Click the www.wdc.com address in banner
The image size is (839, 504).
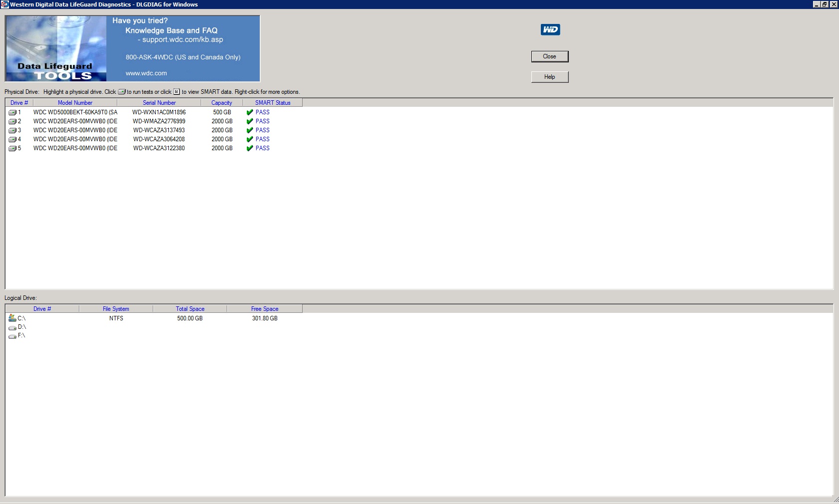(146, 73)
